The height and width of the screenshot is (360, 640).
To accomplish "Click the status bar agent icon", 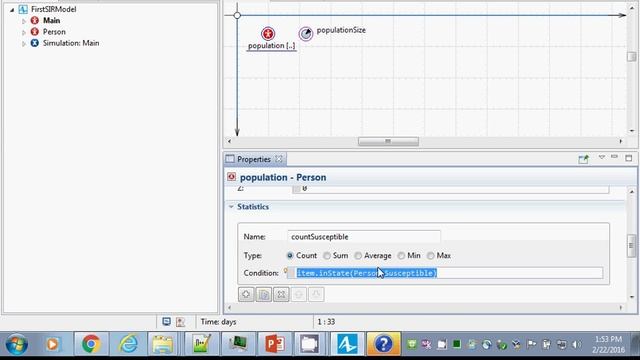I will pos(180,322).
